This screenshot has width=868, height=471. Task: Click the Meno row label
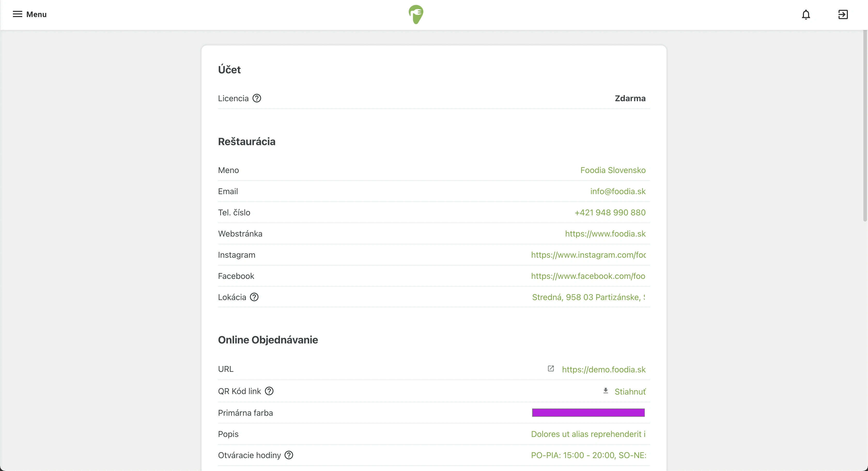(x=228, y=170)
